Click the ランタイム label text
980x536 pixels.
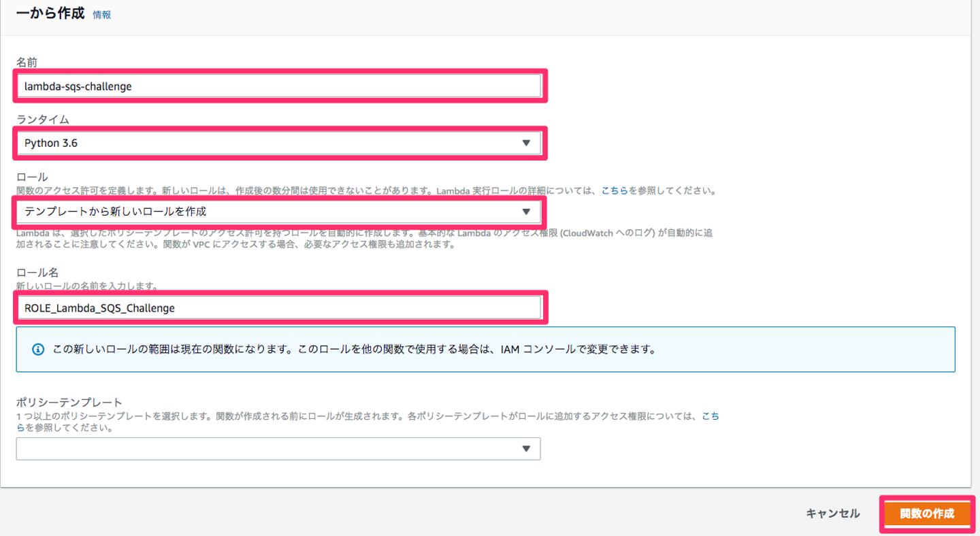pyautogui.click(x=43, y=119)
